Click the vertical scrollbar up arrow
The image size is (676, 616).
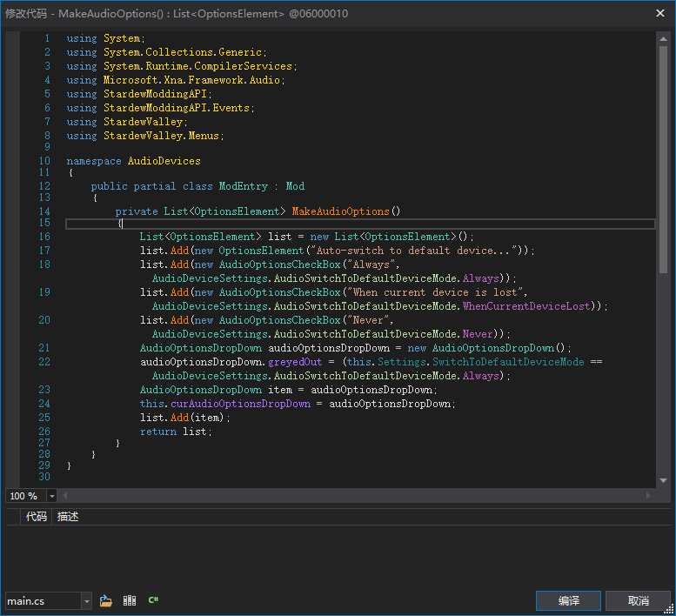tap(664, 39)
